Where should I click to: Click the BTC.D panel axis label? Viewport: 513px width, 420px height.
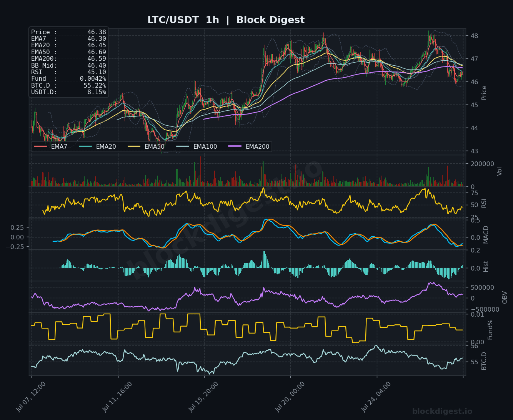point(484,361)
